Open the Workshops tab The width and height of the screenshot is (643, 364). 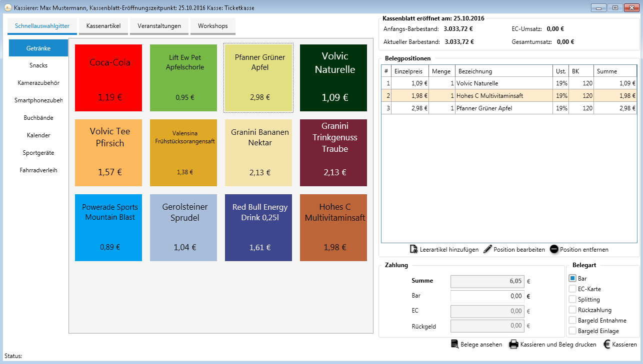pos(212,26)
